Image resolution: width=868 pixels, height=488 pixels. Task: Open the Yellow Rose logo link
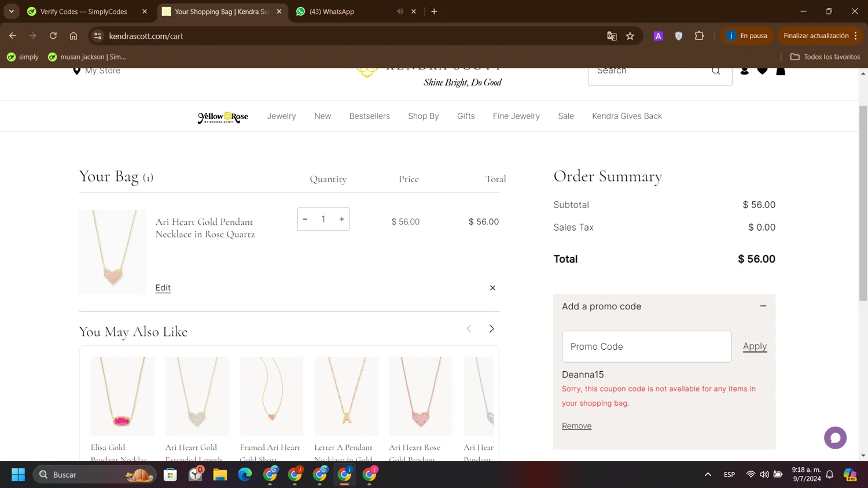(x=223, y=117)
